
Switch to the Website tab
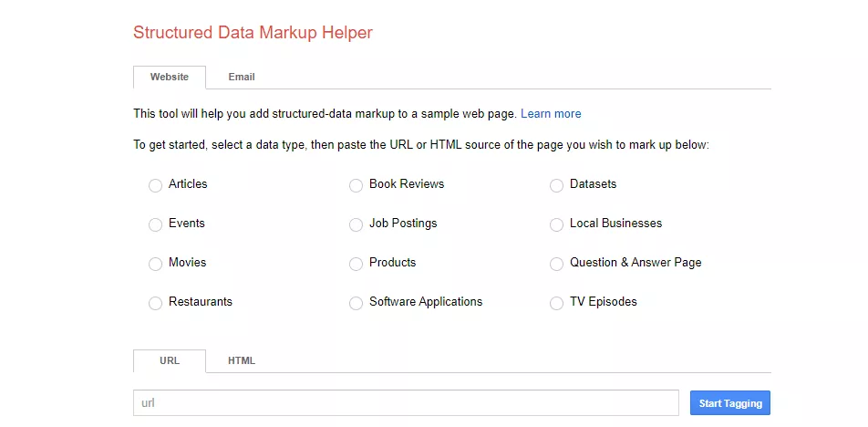pyautogui.click(x=170, y=77)
